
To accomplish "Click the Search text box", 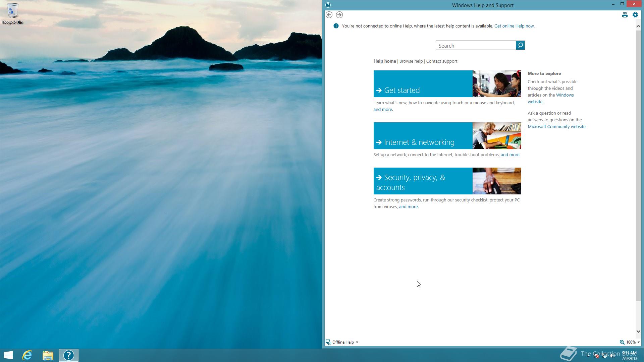I will pos(476,45).
